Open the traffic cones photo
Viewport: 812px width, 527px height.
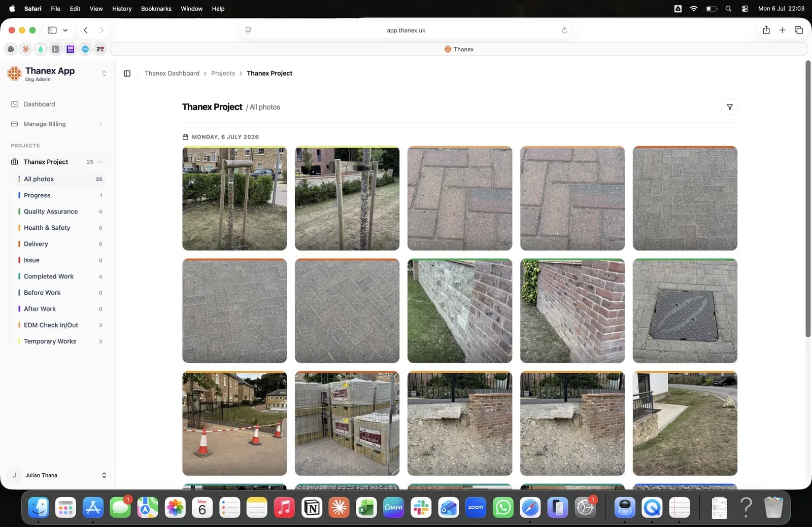click(234, 424)
